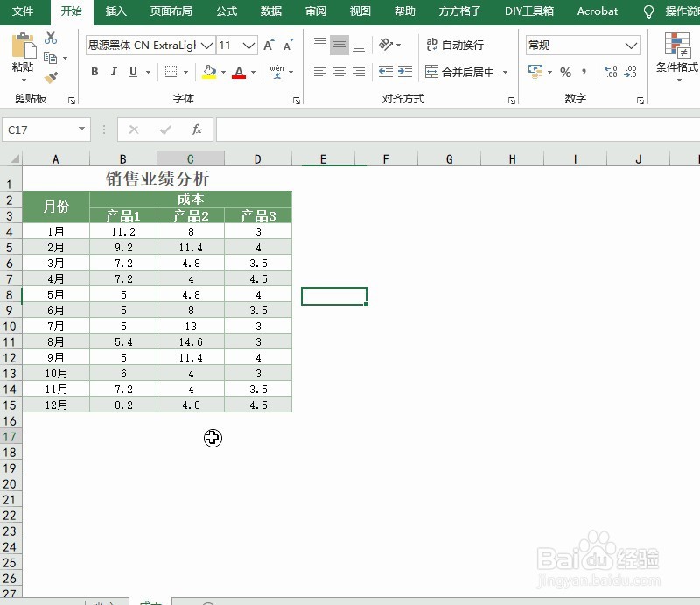Click the red font color A icon
The image size is (700, 605).
239,72
